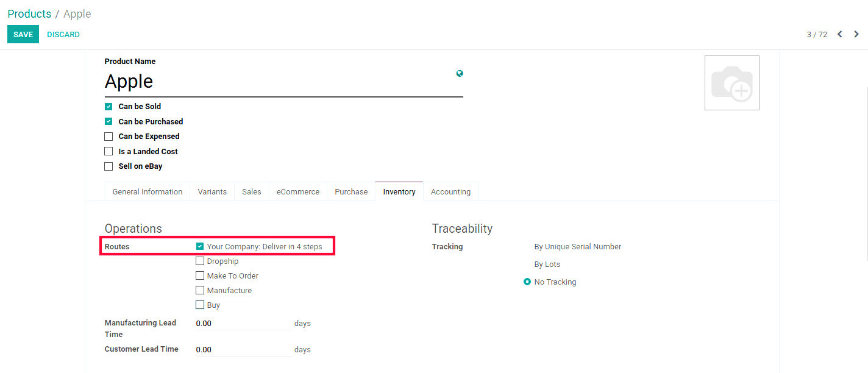868x373 pixels.
Task: Uncheck Can be Purchased checkbox
Action: point(108,121)
